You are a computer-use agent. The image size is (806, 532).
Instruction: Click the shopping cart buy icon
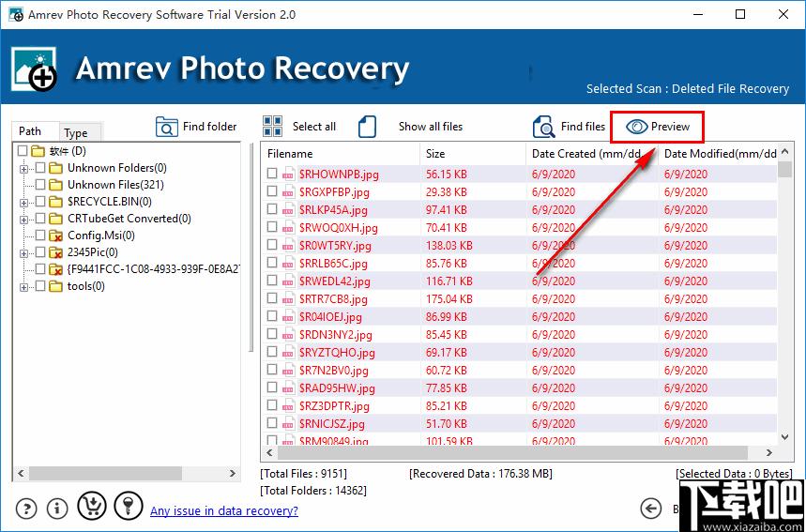pyautogui.click(x=91, y=507)
